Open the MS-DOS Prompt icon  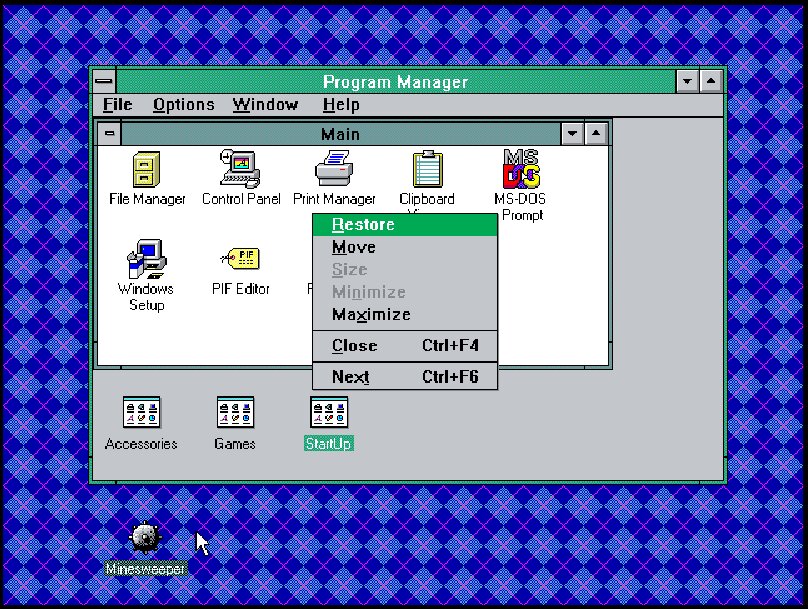521,169
